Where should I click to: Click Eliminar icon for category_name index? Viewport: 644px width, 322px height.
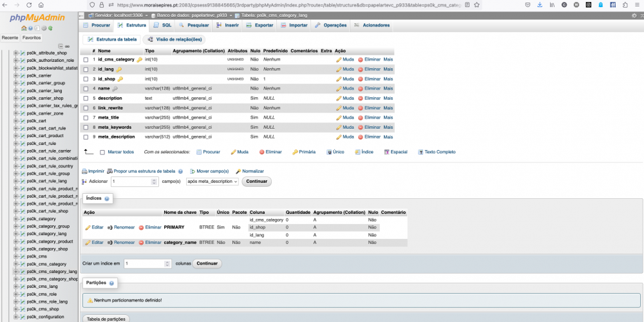pos(141,243)
